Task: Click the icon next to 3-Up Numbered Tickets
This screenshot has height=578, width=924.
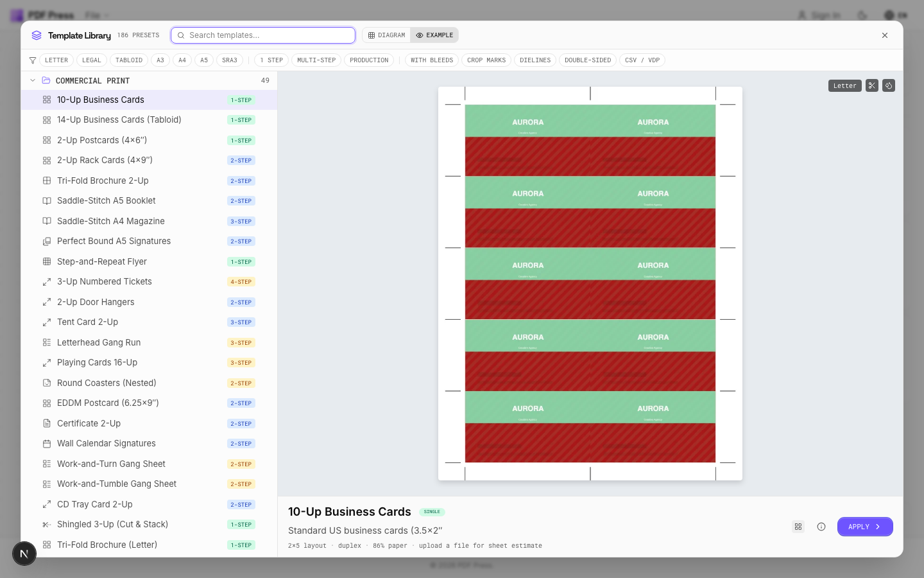Action: (x=47, y=282)
